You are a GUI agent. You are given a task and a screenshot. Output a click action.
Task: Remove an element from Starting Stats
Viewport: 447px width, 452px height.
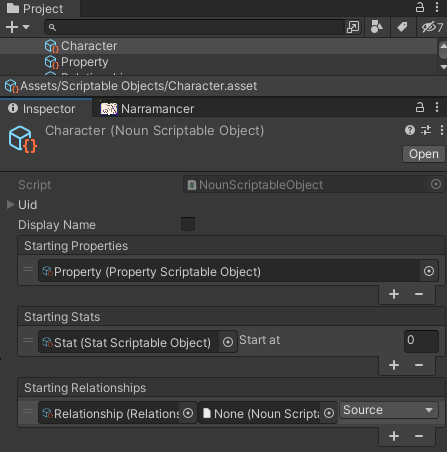(x=419, y=365)
